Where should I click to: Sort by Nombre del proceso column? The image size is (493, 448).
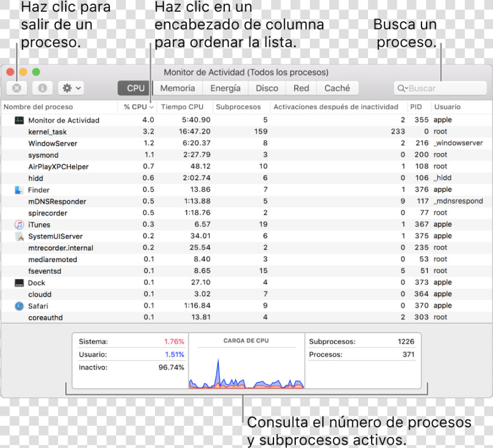(x=60, y=107)
